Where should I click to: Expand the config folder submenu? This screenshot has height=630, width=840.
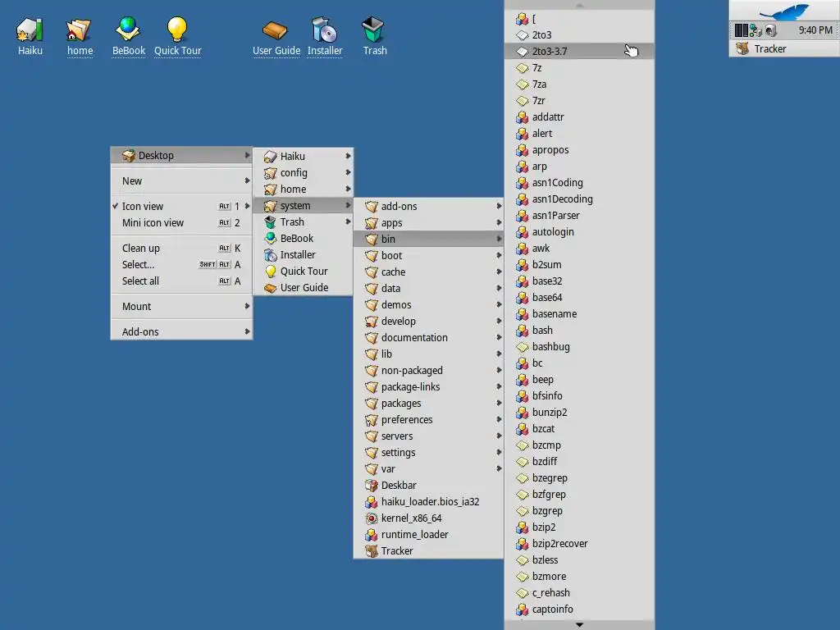click(304, 172)
